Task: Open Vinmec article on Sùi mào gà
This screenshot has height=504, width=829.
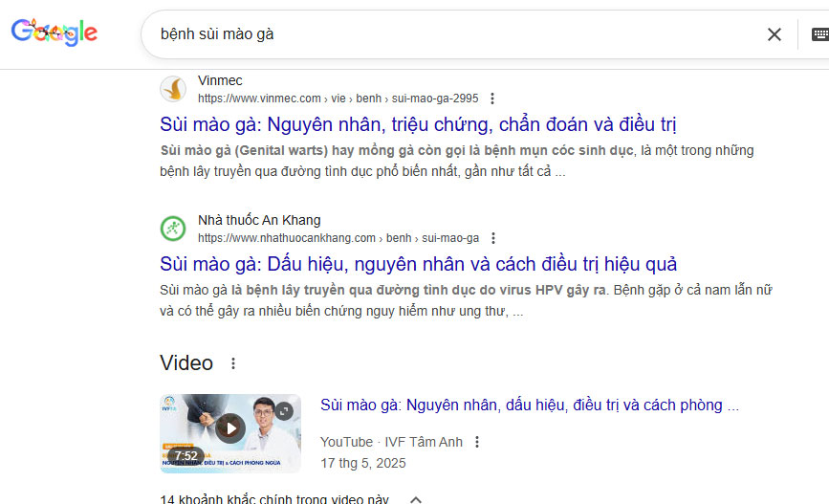Action: click(x=418, y=124)
